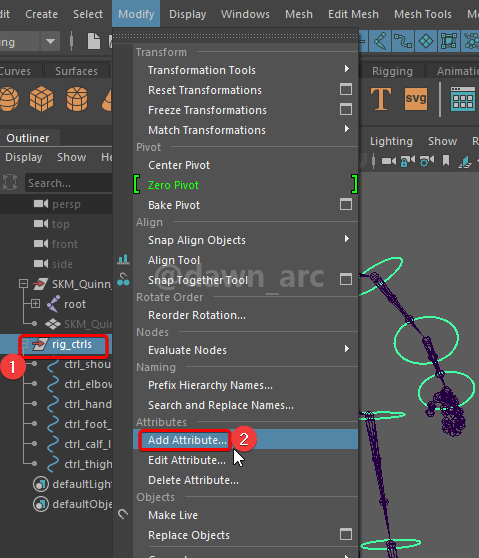
Task: Select Snap Together Tool entry
Action: [x=198, y=280]
